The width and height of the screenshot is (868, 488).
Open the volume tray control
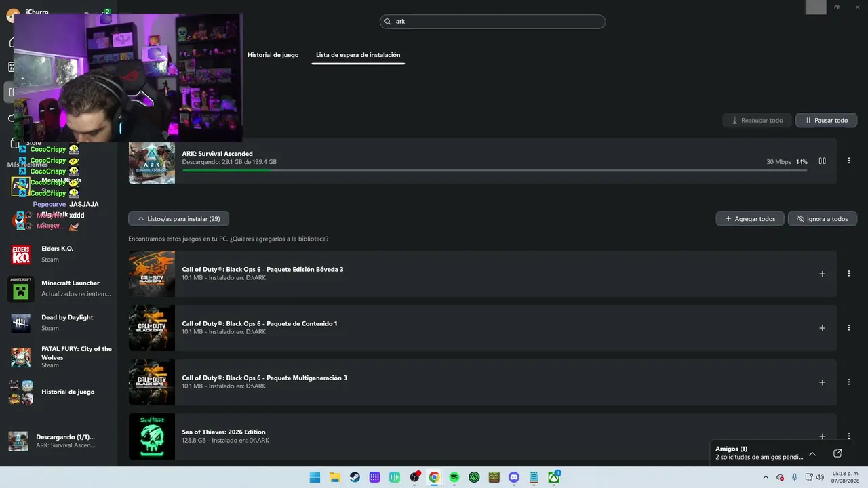click(821, 477)
